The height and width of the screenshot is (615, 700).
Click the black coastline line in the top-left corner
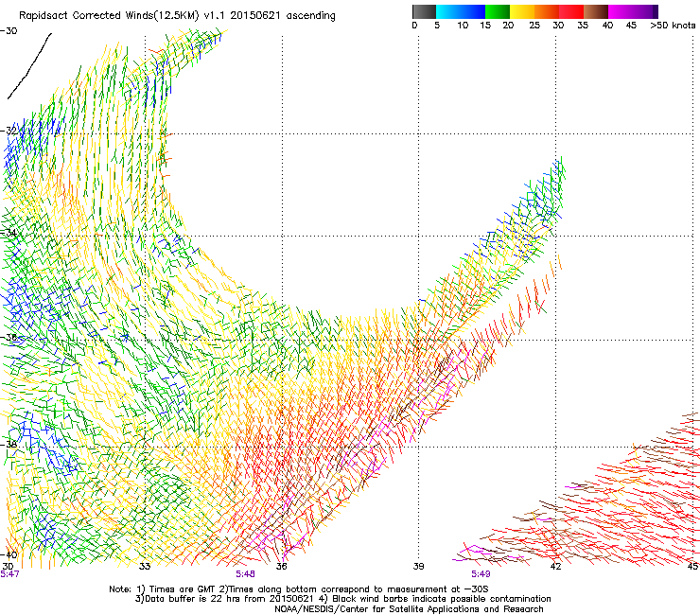click(29, 65)
